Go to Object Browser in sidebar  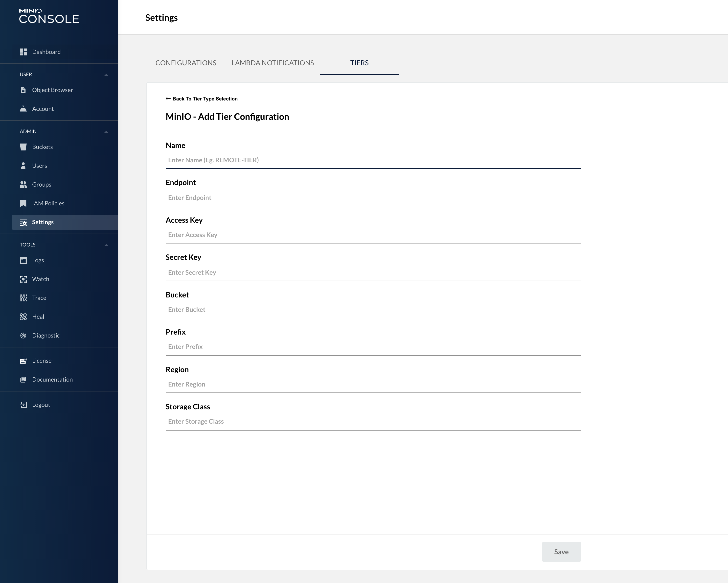point(65,90)
